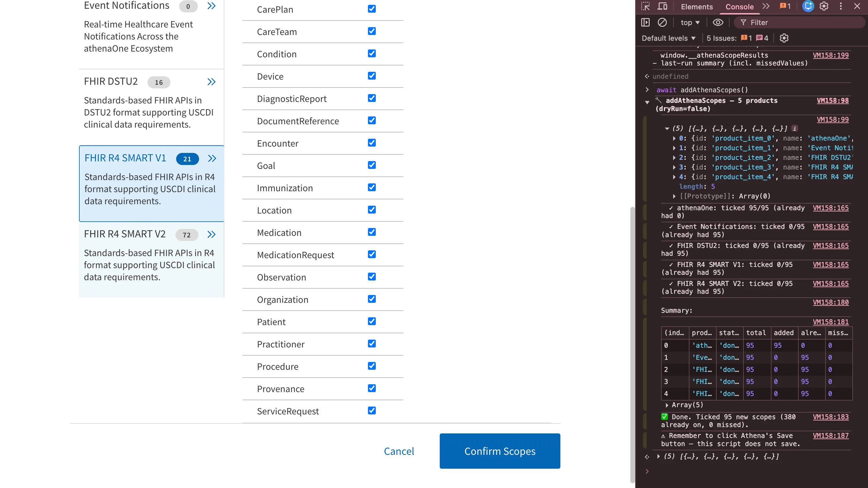Create a live expression with the eye icon
The width and height of the screenshot is (868, 488).
pos(718,23)
